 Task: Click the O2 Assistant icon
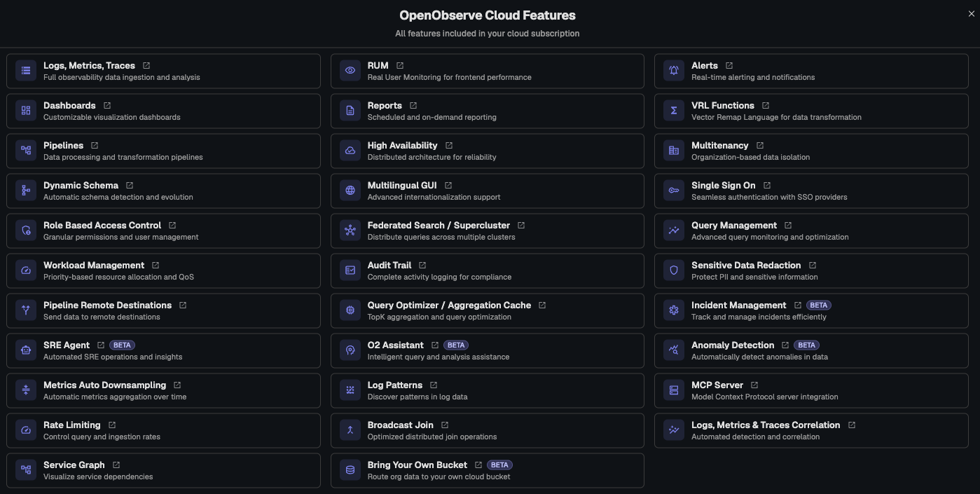[x=350, y=350]
